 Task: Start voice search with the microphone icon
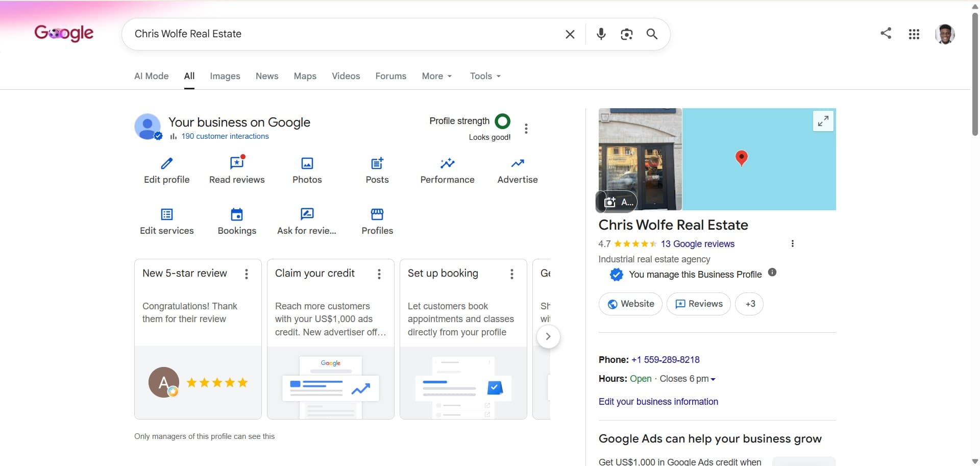point(601,34)
